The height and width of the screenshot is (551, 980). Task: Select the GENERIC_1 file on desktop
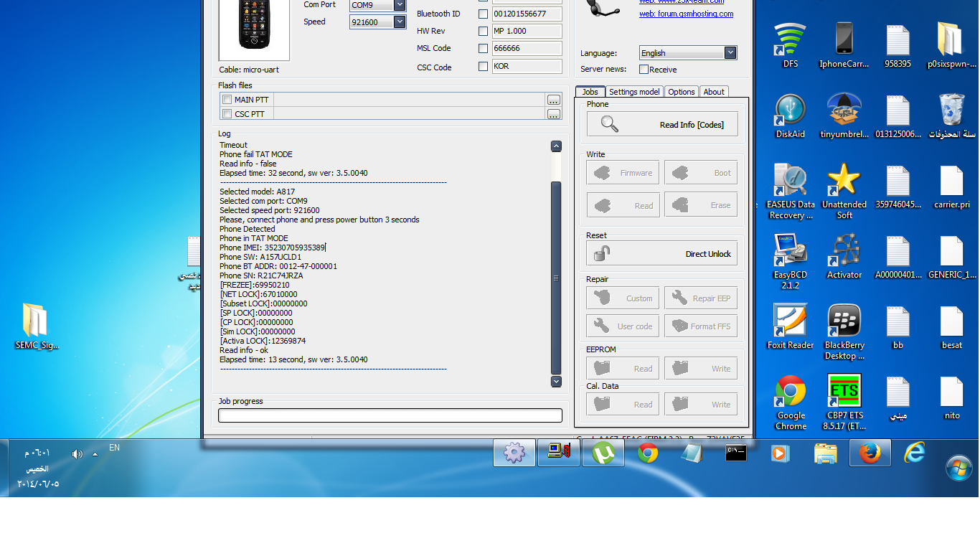[x=951, y=255]
